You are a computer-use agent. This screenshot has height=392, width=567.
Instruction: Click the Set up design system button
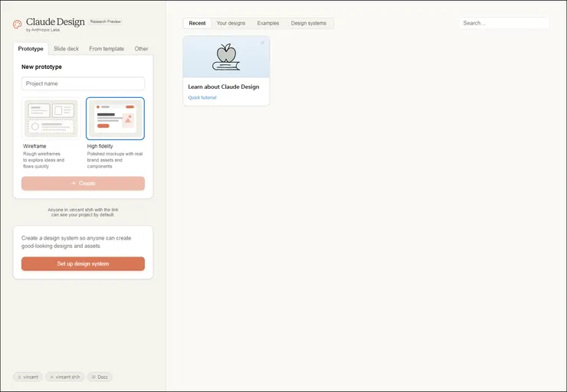[83, 263]
